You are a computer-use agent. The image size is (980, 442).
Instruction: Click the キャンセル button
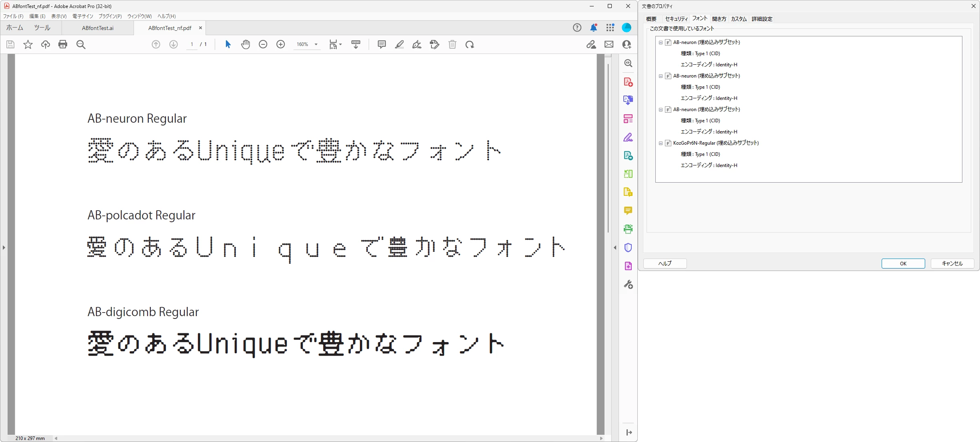[x=952, y=263]
